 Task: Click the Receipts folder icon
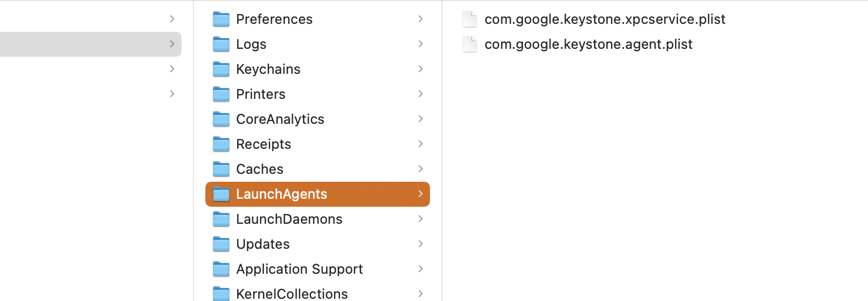pyautogui.click(x=221, y=144)
